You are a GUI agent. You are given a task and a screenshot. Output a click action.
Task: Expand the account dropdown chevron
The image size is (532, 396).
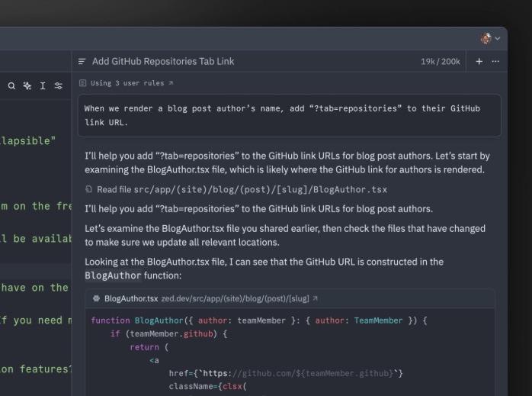click(x=498, y=38)
